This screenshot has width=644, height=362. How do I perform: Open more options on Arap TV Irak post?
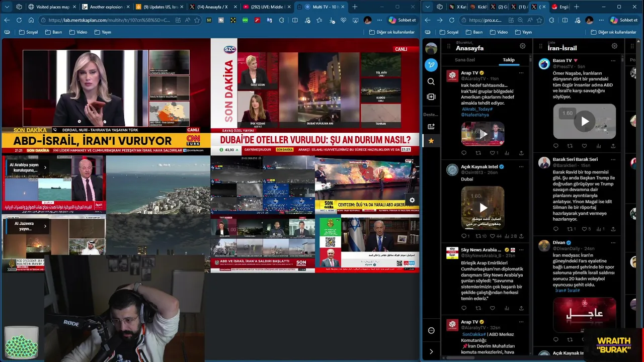point(521,73)
